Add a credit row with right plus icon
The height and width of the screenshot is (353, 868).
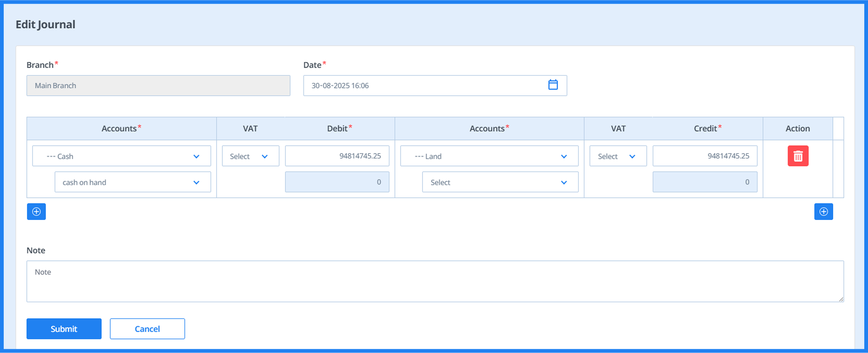pyautogui.click(x=823, y=212)
